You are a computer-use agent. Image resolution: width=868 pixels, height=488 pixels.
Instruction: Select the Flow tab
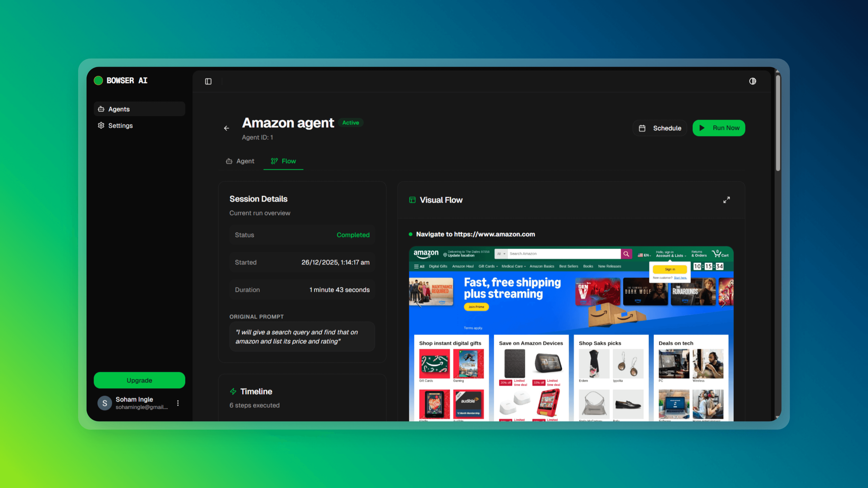click(289, 161)
